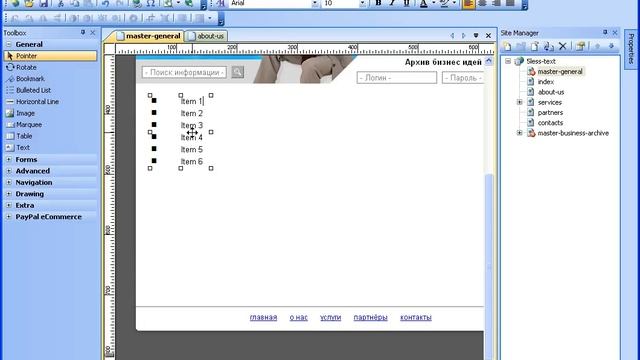
Task: Set center text alignment
Action: 482,3
